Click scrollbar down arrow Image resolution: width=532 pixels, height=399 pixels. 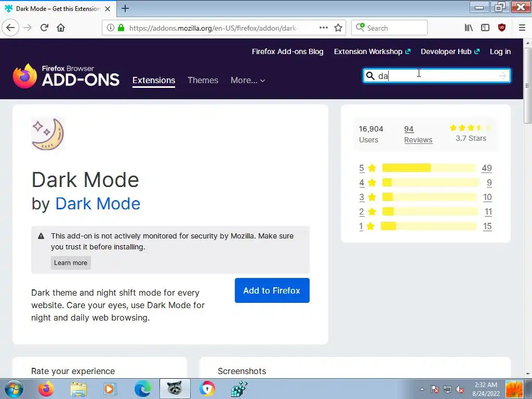(x=528, y=374)
